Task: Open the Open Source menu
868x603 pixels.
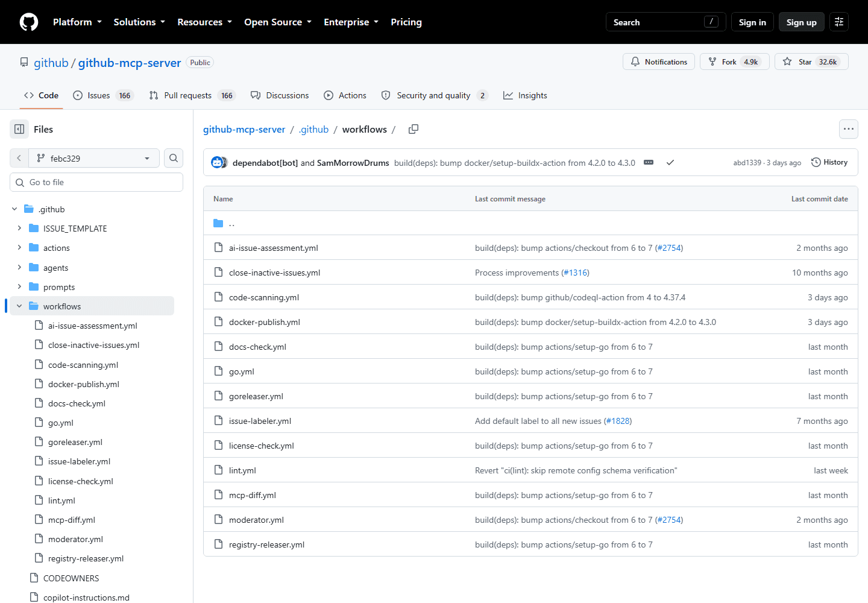Action: (x=278, y=22)
